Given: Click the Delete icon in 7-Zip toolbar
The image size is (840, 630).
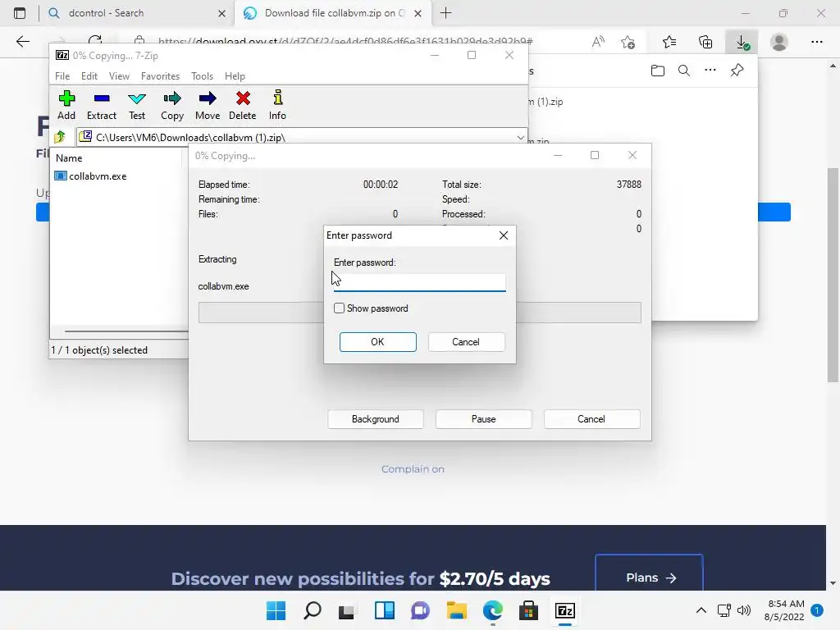Looking at the screenshot, I should tap(243, 105).
